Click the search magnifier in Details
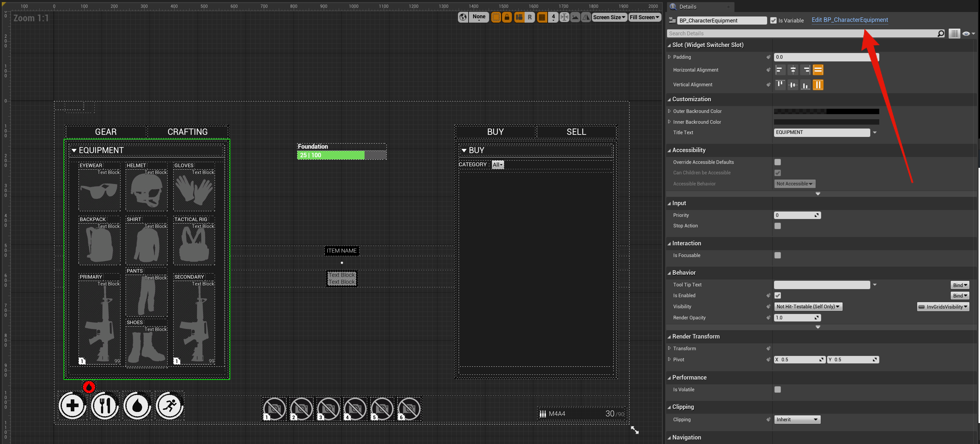The image size is (980, 444). [940, 34]
